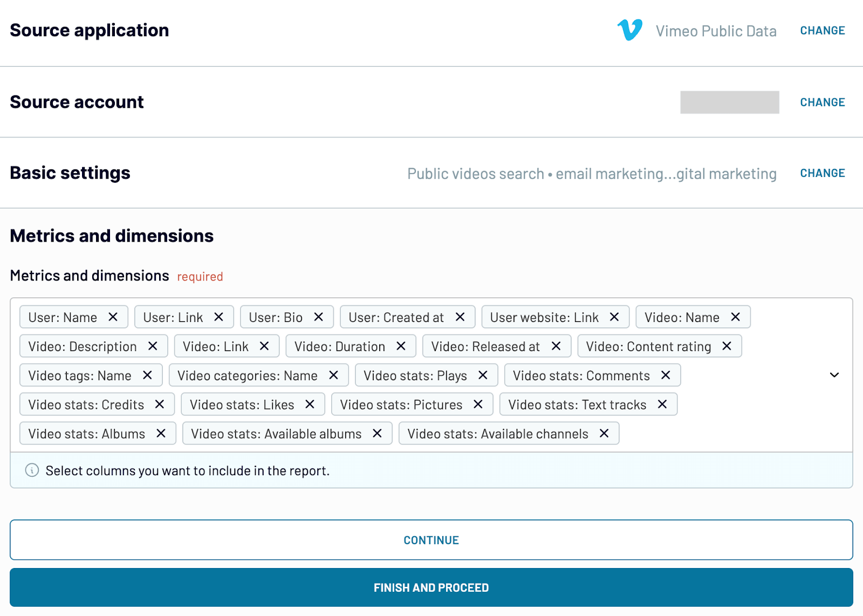This screenshot has width=863, height=616.
Task: Click CHANGE next to Source account
Action: (822, 102)
